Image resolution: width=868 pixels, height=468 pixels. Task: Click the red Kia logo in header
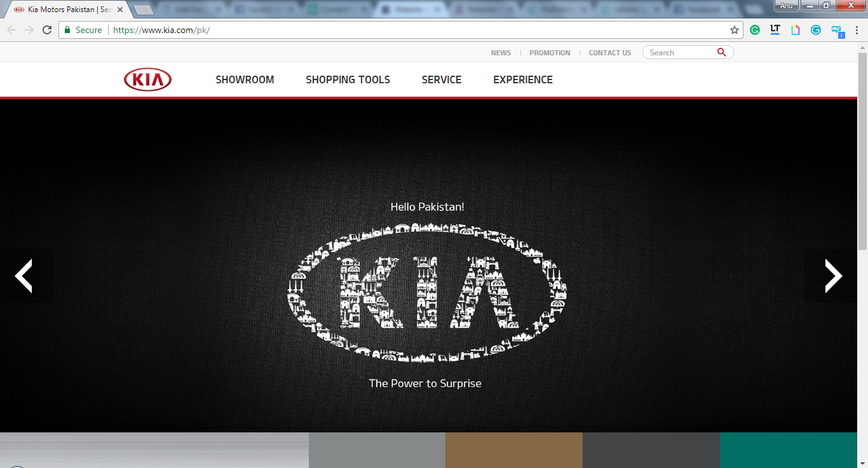[x=147, y=79]
